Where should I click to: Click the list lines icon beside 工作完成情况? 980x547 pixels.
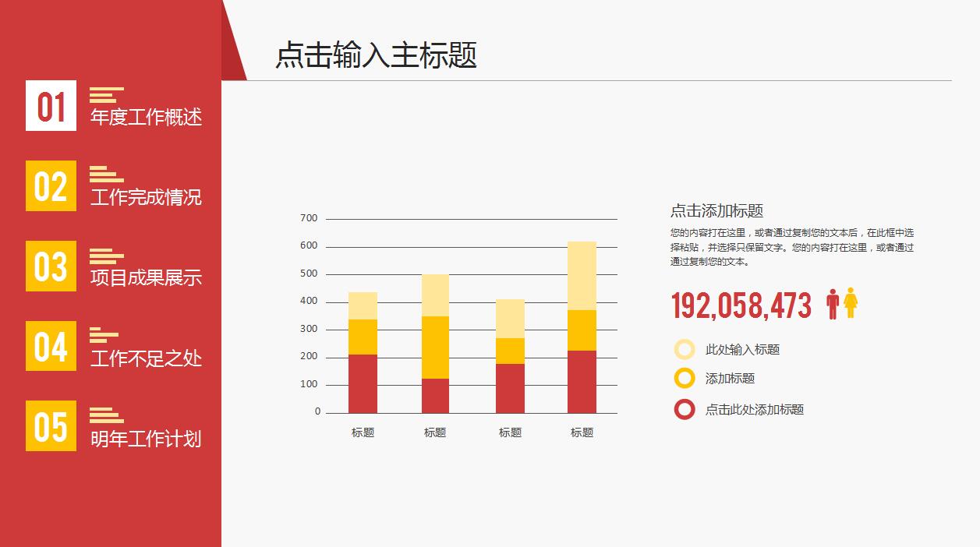click(106, 175)
